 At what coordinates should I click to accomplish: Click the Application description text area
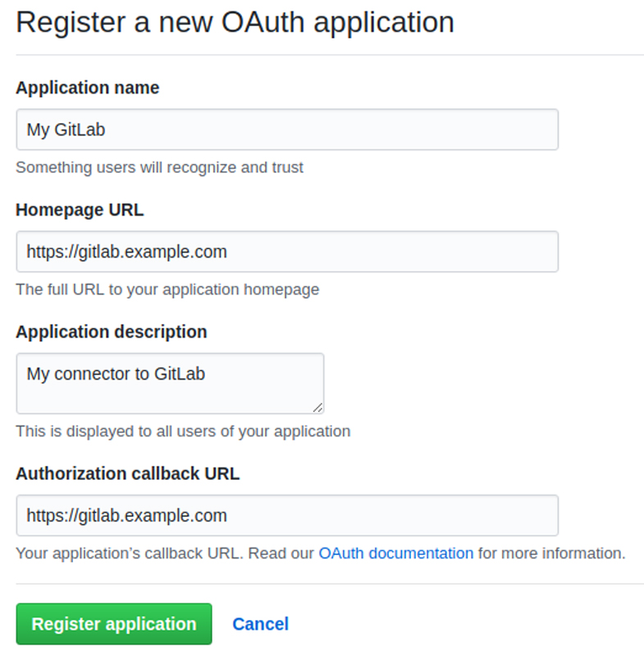tap(171, 383)
